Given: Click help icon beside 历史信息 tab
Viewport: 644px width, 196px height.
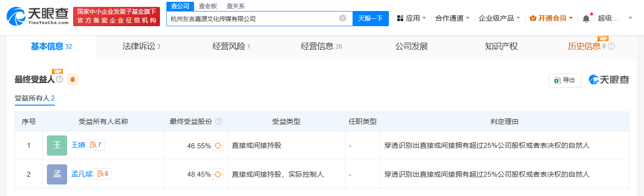Looking at the screenshot, I should point(611,46).
